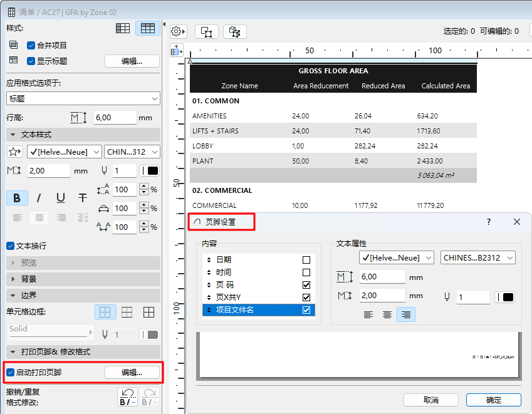Click 确定 to confirm footer settings
532x414 pixels.
(494, 400)
